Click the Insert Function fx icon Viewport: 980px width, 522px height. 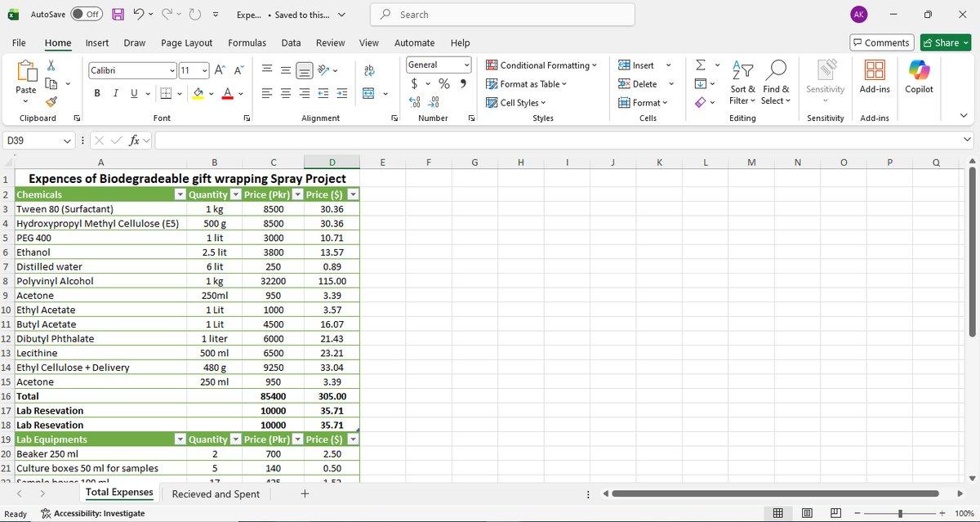pos(135,141)
